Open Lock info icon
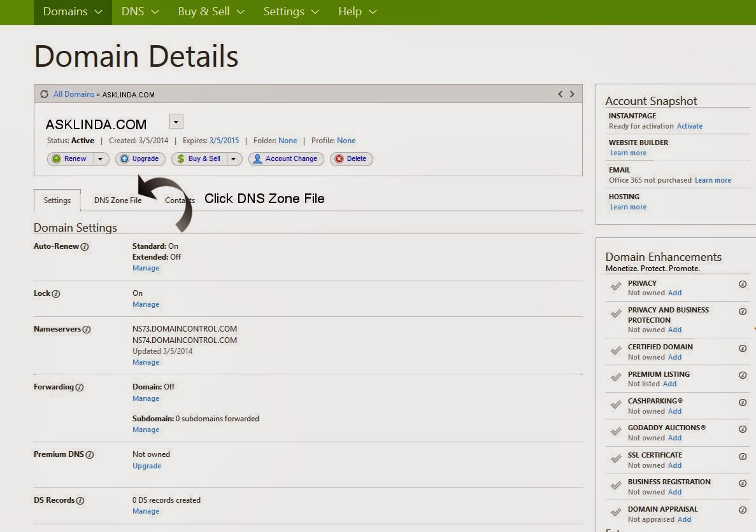The image size is (756, 532). click(x=56, y=294)
